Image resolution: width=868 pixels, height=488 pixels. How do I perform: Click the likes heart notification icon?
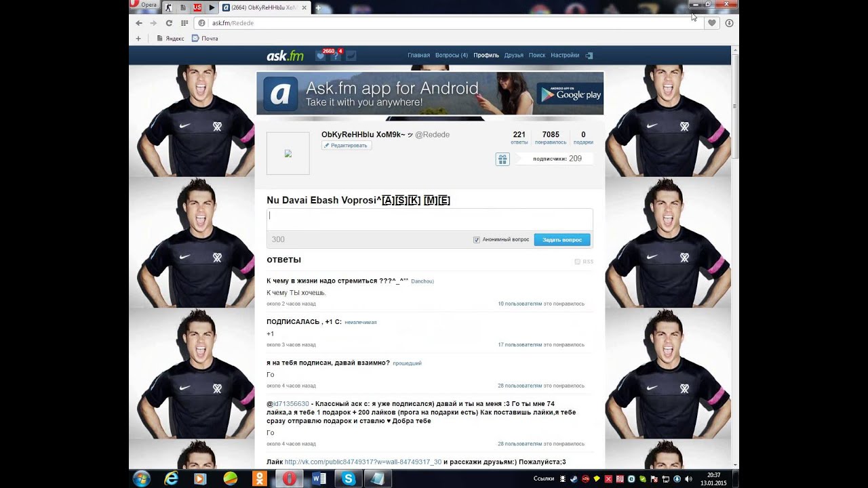tap(321, 56)
